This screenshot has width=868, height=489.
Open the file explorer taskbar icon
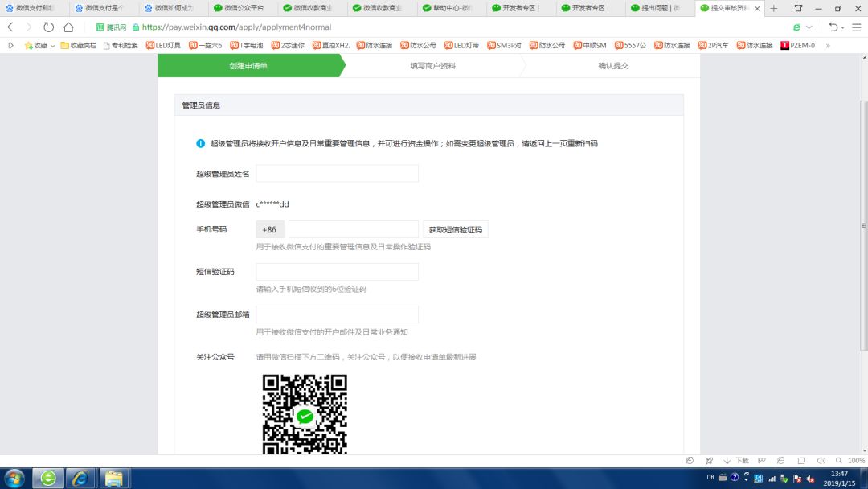pos(114,478)
